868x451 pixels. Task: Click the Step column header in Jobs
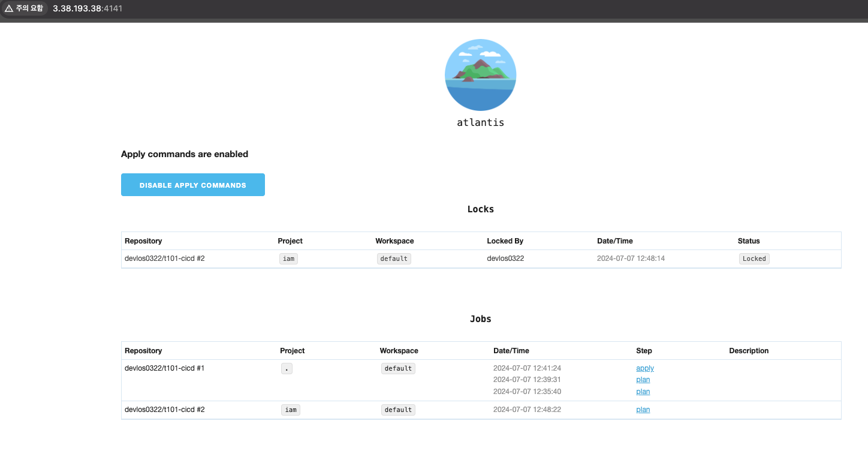(x=644, y=351)
